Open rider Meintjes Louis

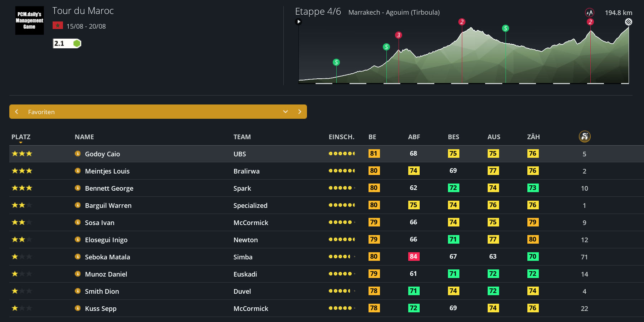(x=107, y=171)
